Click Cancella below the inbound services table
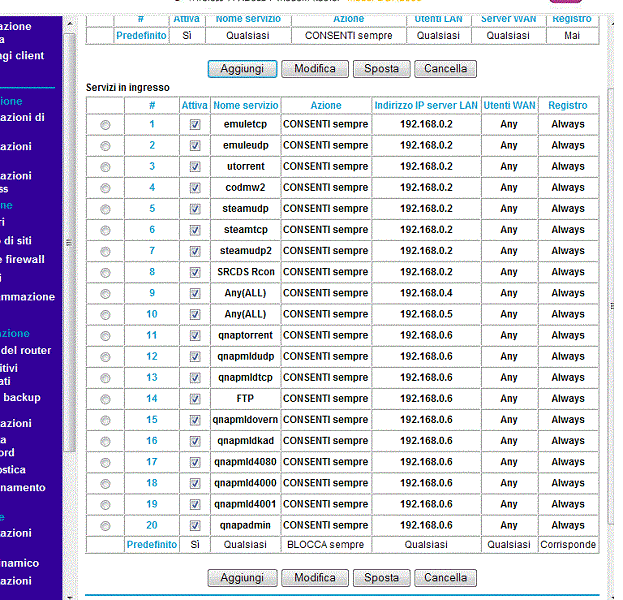This screenshot has height=600, width=623. point(445,578)
